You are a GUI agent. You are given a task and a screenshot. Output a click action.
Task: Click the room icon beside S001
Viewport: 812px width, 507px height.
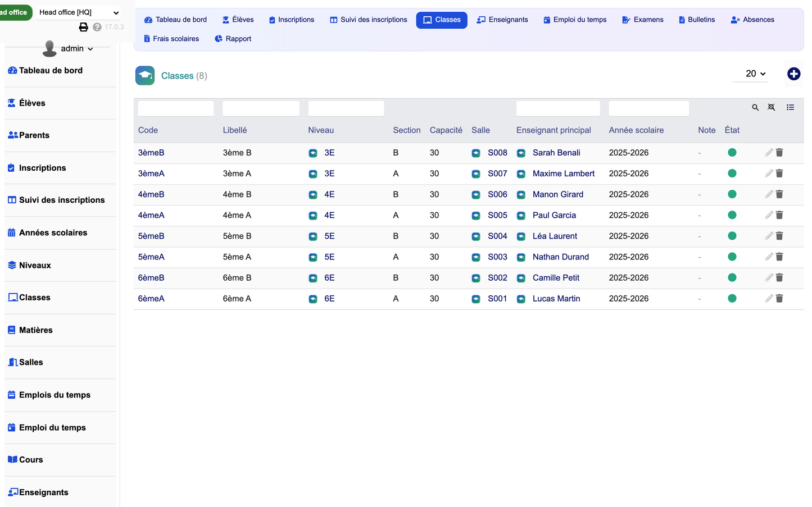tap(476, 299)
